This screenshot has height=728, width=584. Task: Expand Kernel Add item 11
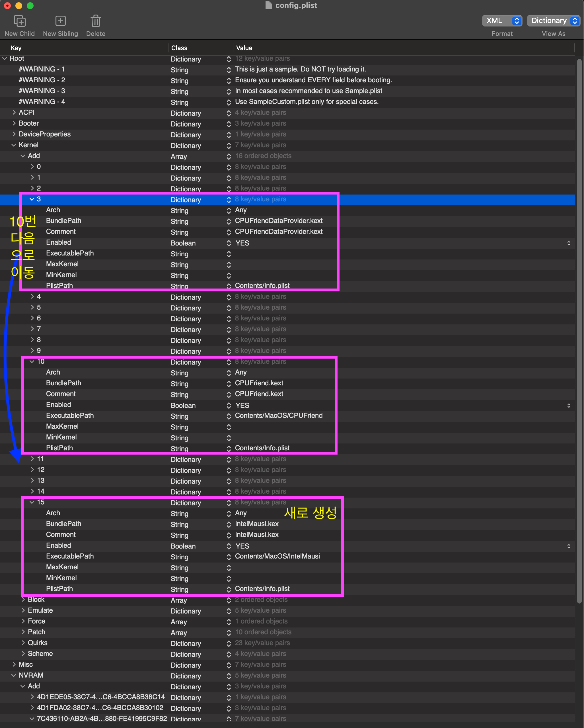tap(32, 459)
